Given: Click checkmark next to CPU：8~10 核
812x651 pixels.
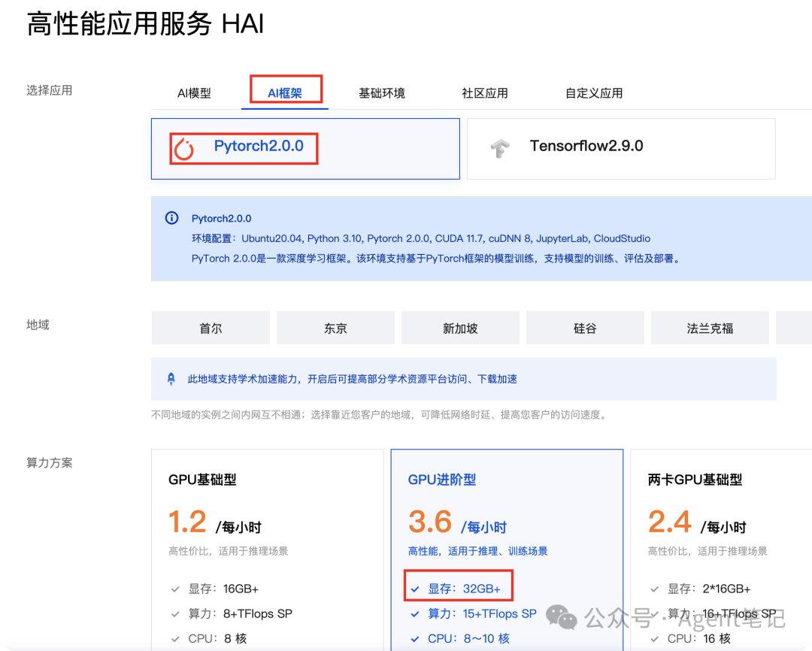Looking at the screenshot, I should point(415,638).
